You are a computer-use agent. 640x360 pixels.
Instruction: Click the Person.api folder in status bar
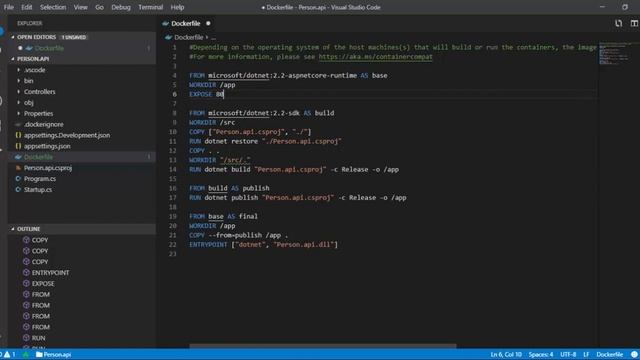point(53,354)
